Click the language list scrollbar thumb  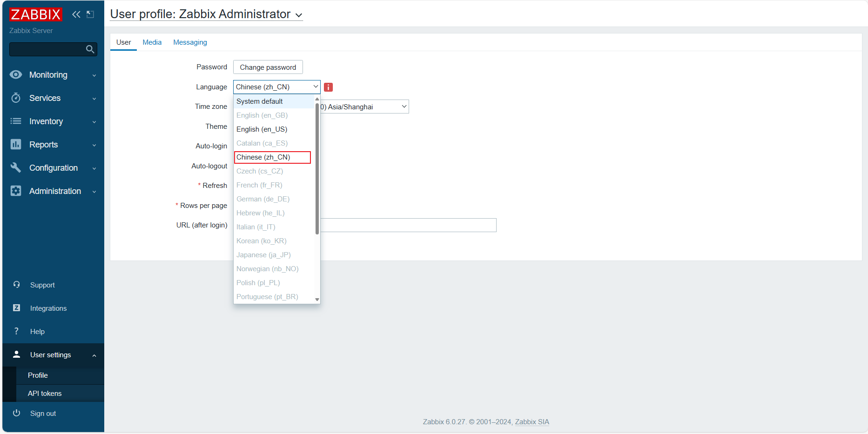317,168
